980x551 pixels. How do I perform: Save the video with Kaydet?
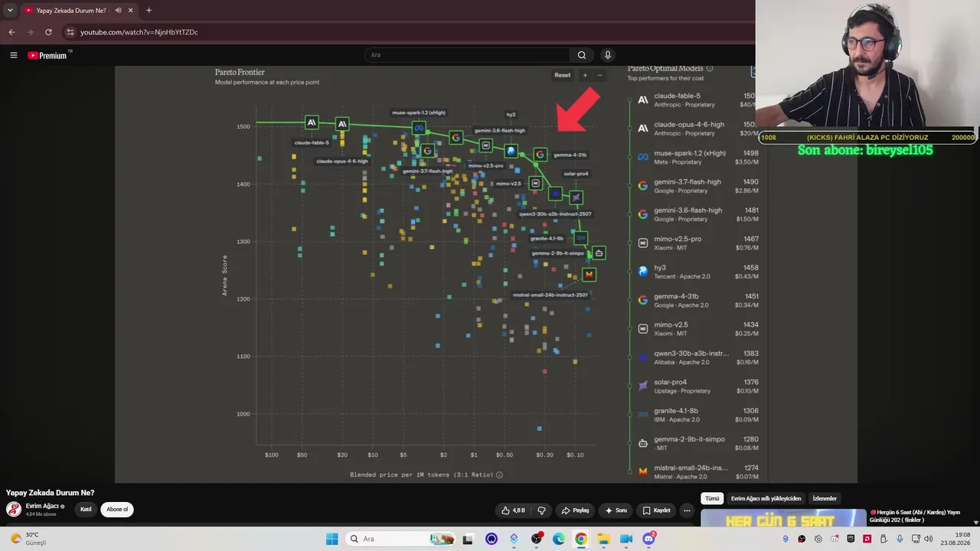click(656, 510)
